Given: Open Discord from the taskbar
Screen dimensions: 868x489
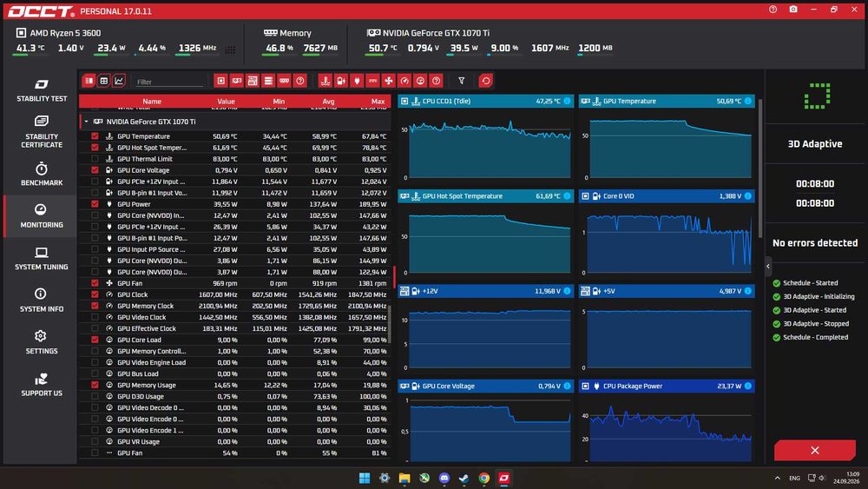Looking at the screenshot, I should pyautogui.click(x=444, y=478).
